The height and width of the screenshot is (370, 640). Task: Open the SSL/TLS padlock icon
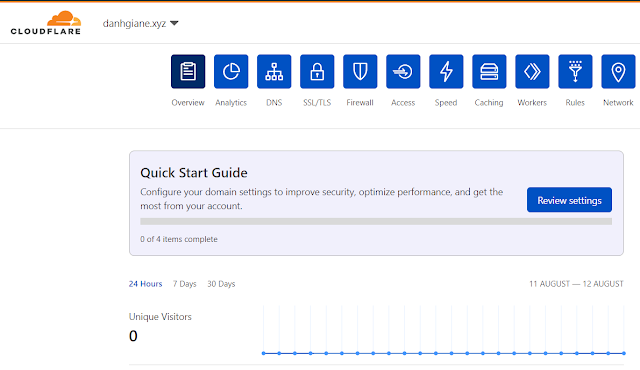317,71
